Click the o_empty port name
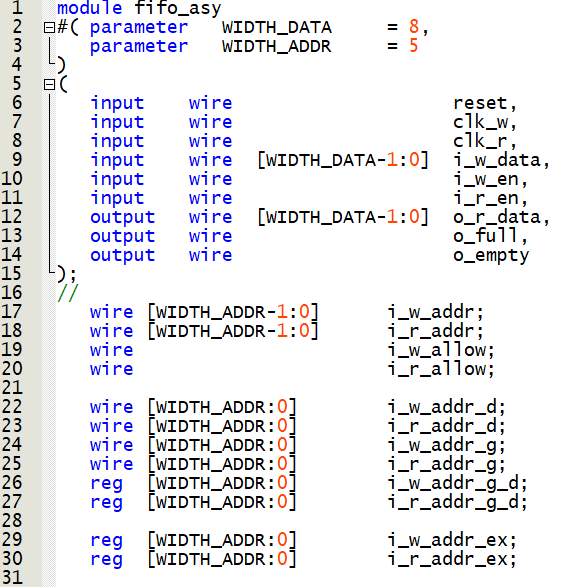This screenshot has height=587, width=562. (x=491, y=256)
